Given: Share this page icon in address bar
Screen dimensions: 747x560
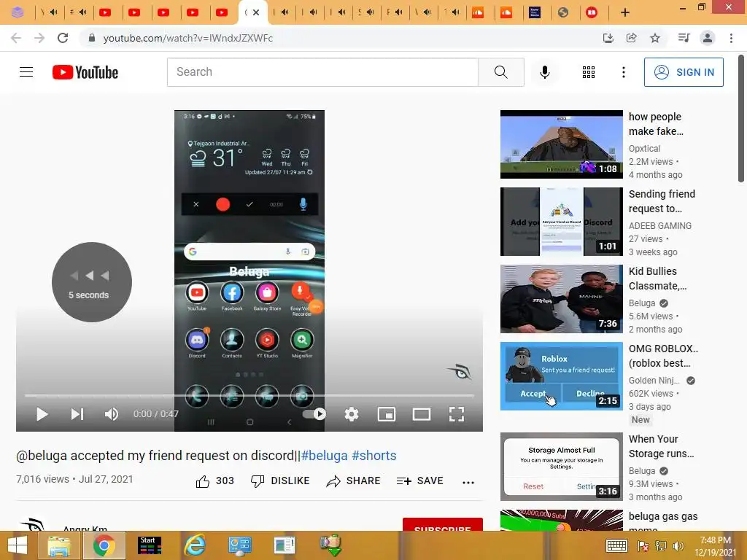Looking at the screenshot, I should pos(631,38).
